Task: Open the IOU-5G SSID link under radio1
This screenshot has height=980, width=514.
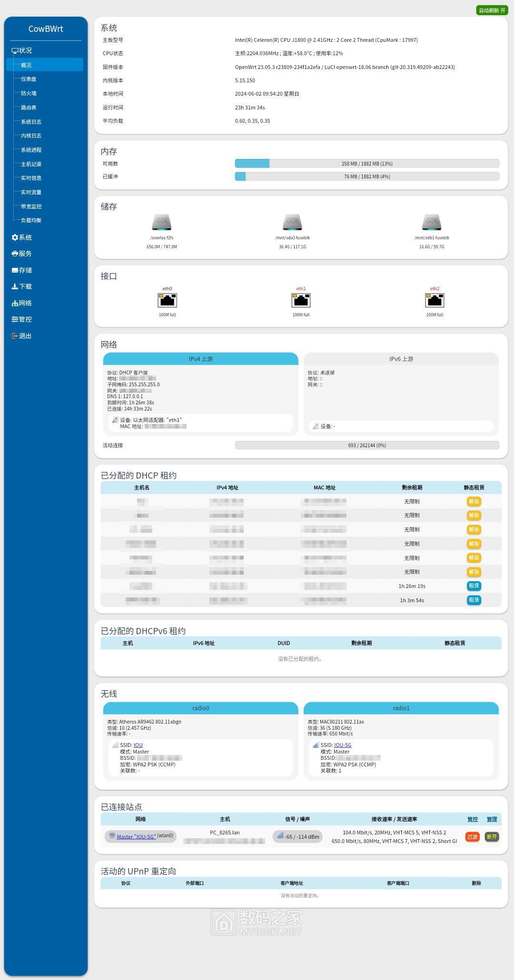Action: 342,745
